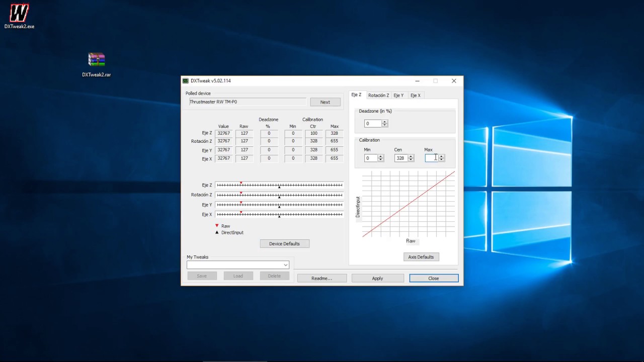The width and height of the screenshot is (644, 362).
Task: Click the Rotación Z Max cell 655
Action: 335,141
